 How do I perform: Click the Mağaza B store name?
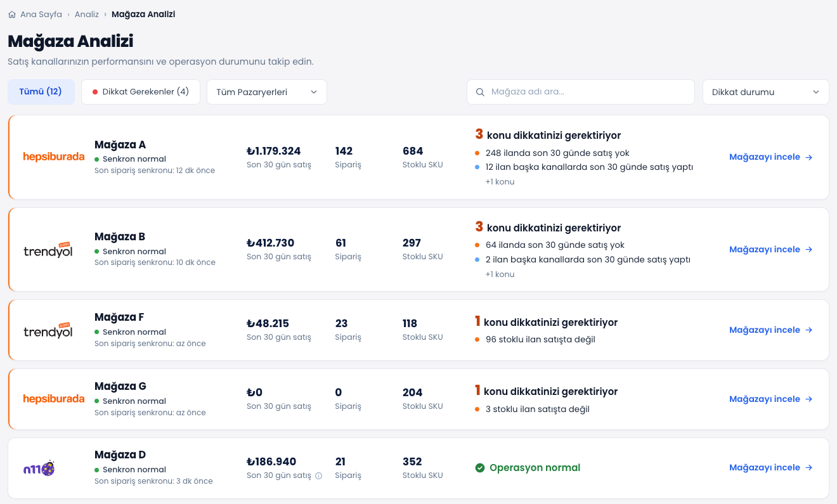pyautogui.click(x=120, y=236)
